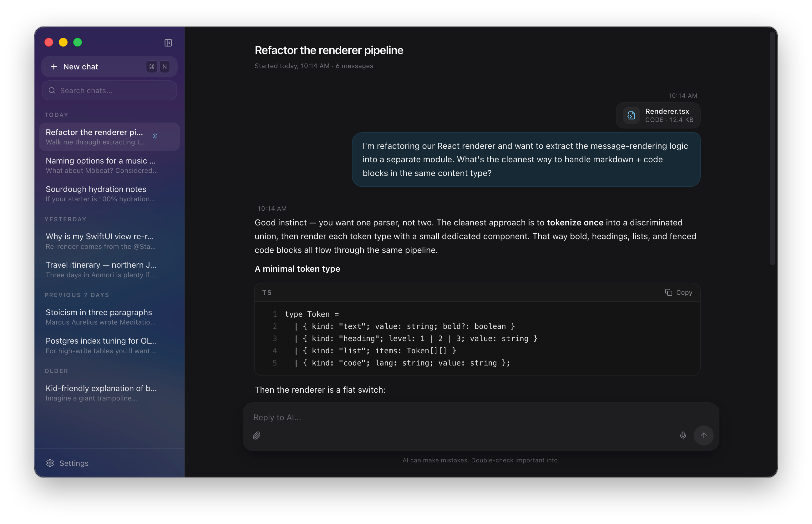Select Stoicism in three paragraphs chat
The image size is (812, 524).
pyautogui.click(x=109, y=317)
